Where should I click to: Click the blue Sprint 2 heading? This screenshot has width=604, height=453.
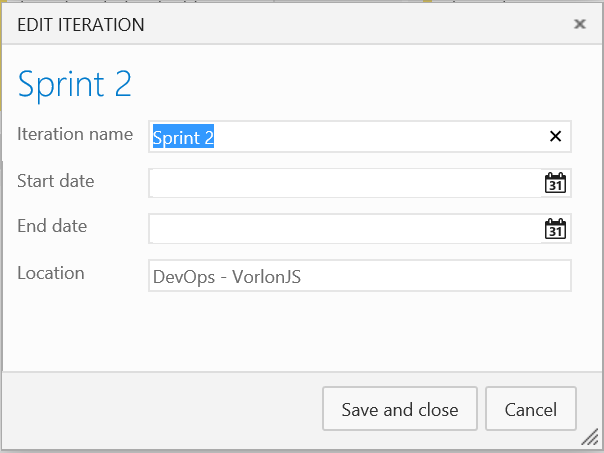[75, 84]
